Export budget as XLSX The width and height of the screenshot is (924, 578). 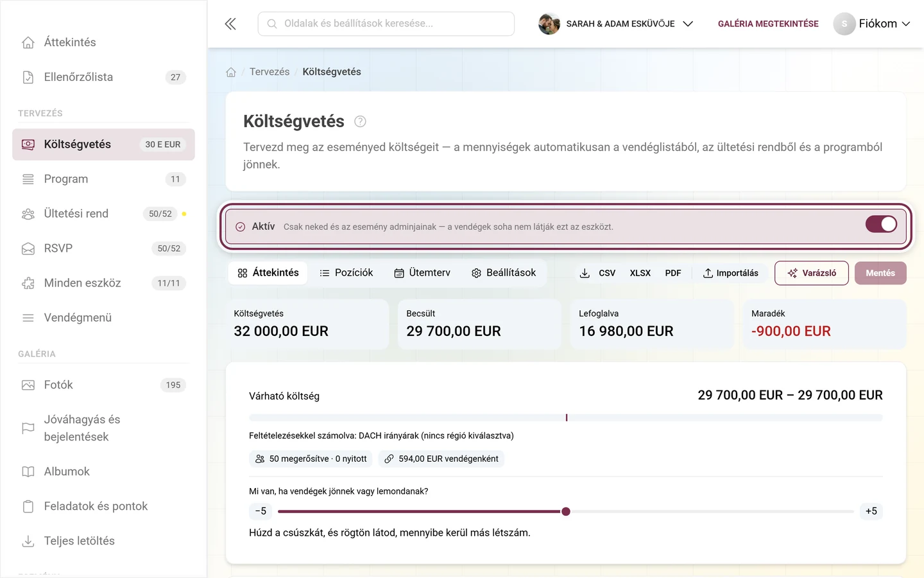pyautogui.click(x=640, y=273)
